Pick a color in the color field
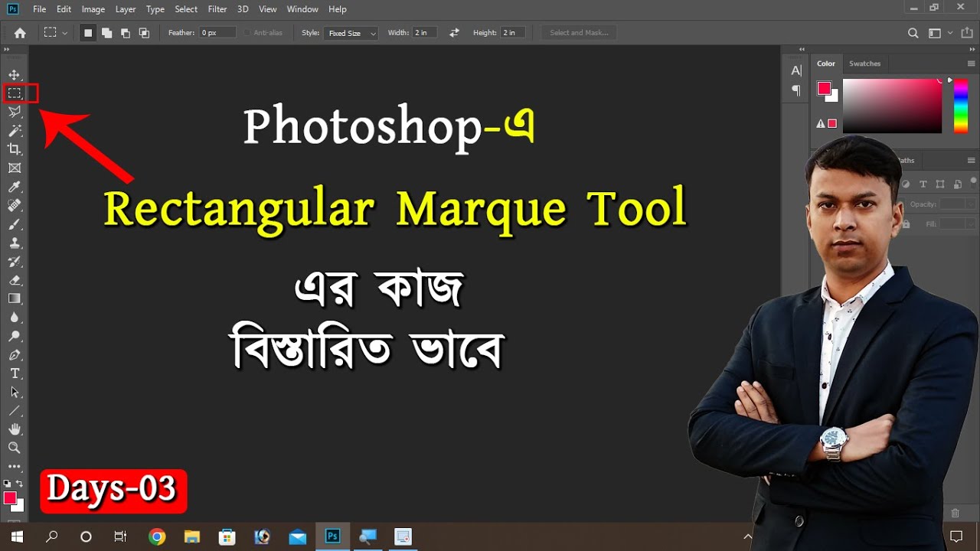The width and height of the screenshot is (980, 551). click(892, 106)
